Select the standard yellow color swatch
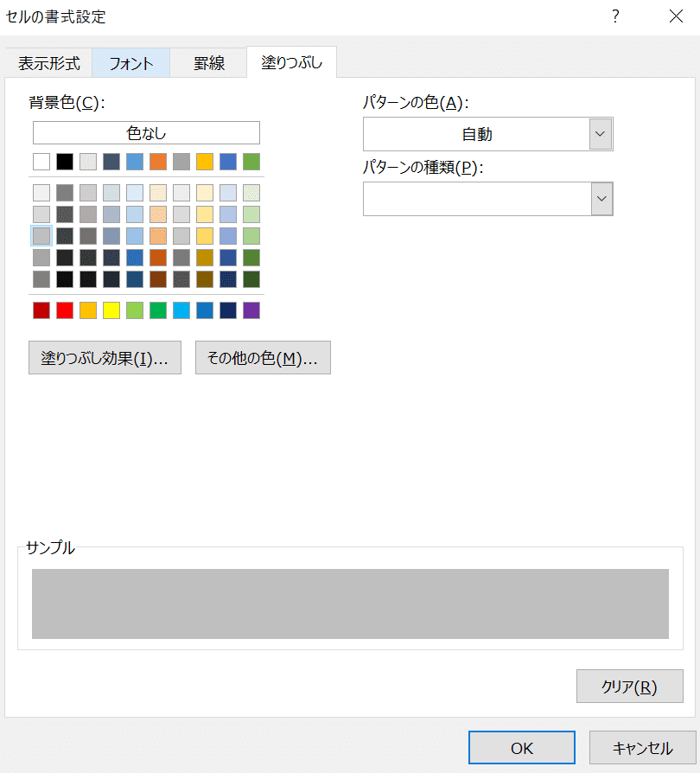The height and width of the screenshot is (773, 700). tap(111, 310)
